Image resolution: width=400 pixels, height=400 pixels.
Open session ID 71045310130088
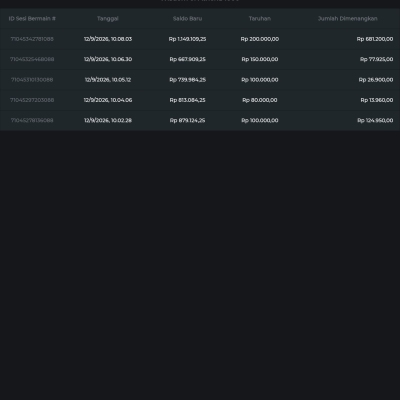click(x=32, y=80)
